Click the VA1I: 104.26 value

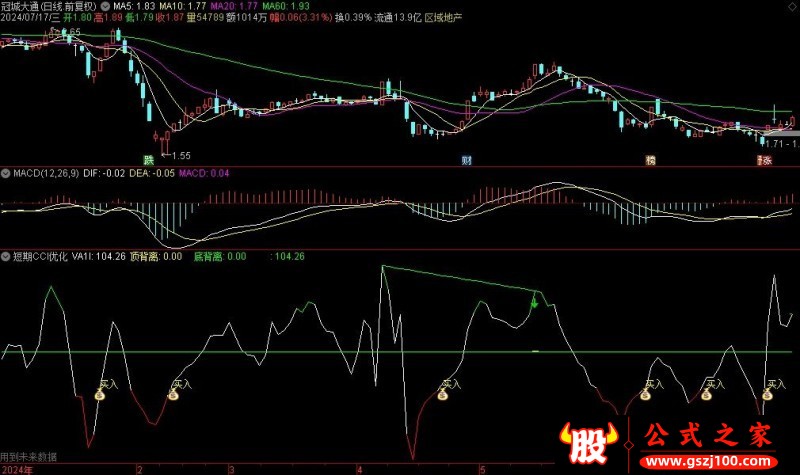[98, 257]
